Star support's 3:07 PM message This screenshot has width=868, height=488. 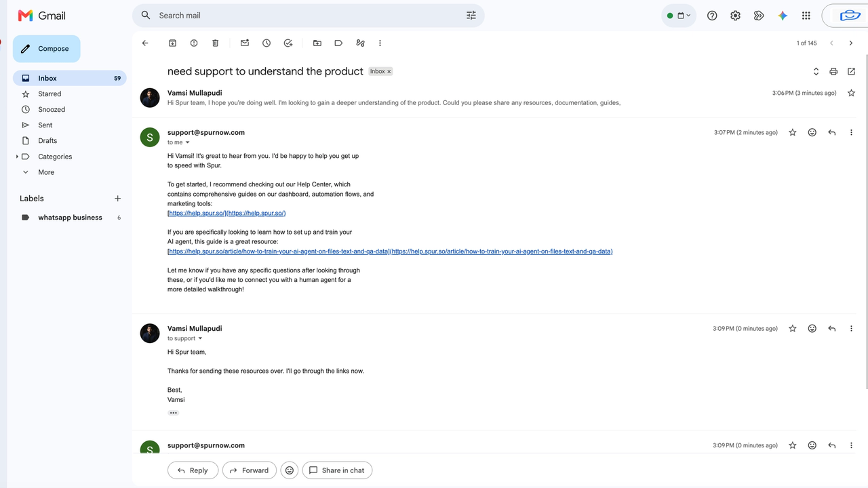[x=793, y=132]
